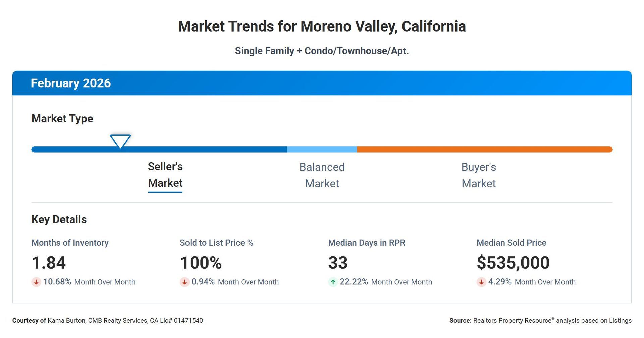Screen dimensions: 644x338
Task: Click the Median Sold Price down arrow icon
Action: (481, 282)
